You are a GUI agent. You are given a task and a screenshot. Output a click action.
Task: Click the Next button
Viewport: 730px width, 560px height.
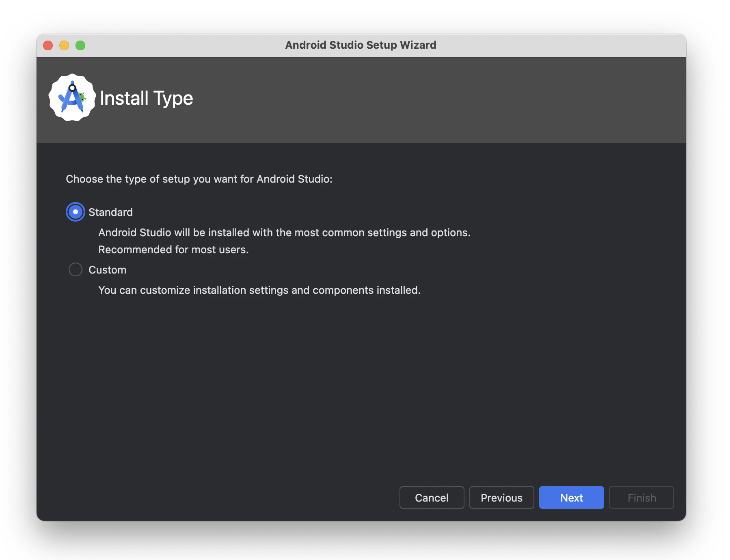point(571,498)
